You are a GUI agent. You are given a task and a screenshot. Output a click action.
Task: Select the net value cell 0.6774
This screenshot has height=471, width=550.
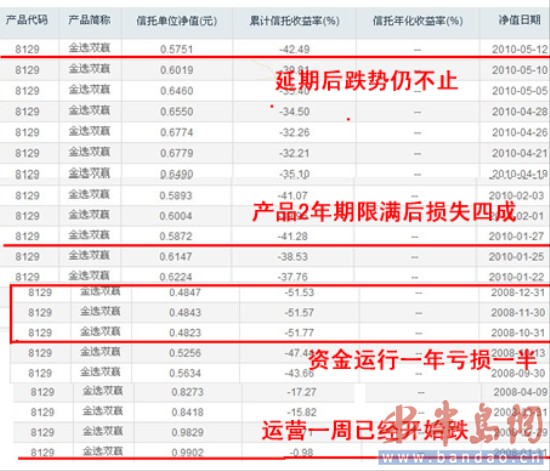pos(176,132)
